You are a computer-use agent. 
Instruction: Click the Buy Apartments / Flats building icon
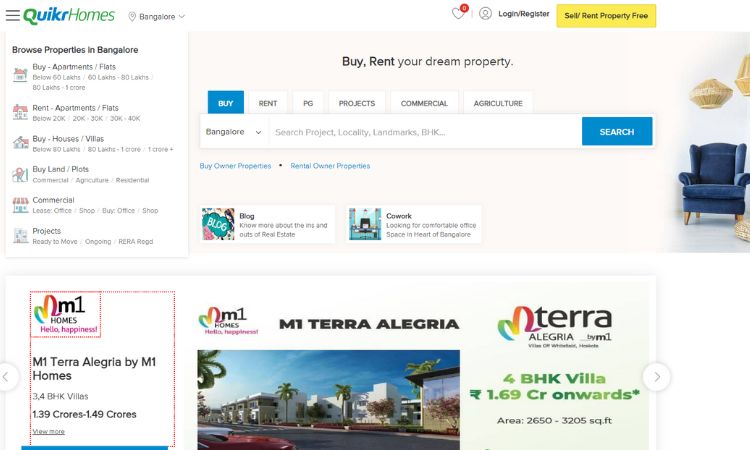coord(20,75)
